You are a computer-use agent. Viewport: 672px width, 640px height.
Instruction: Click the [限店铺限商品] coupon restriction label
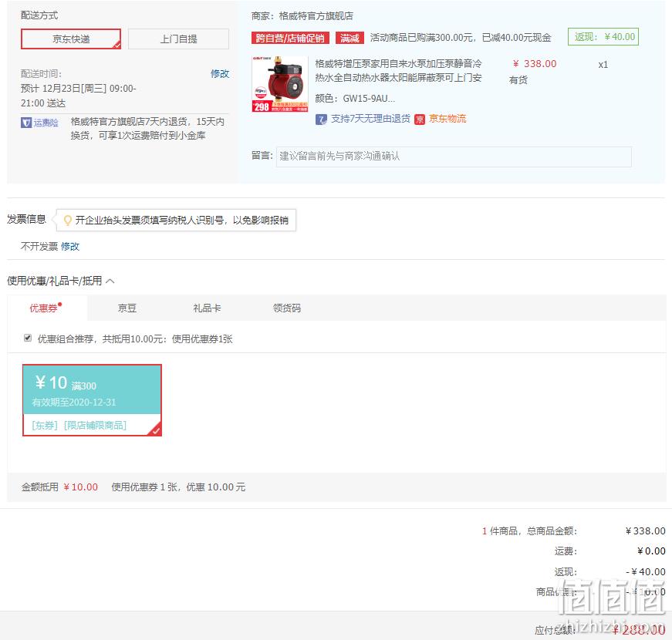coord(95,426)
